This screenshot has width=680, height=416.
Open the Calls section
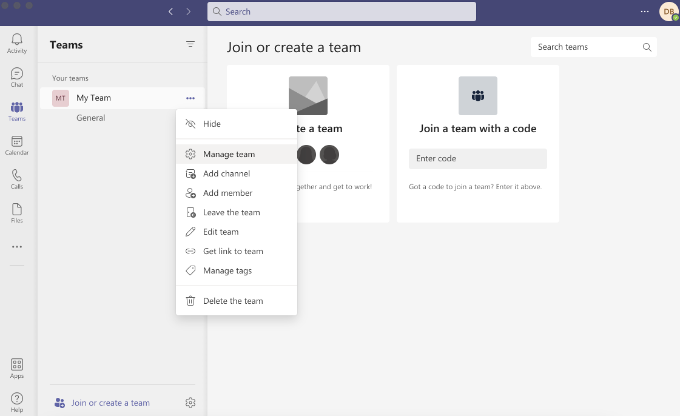tap(17, 179)
